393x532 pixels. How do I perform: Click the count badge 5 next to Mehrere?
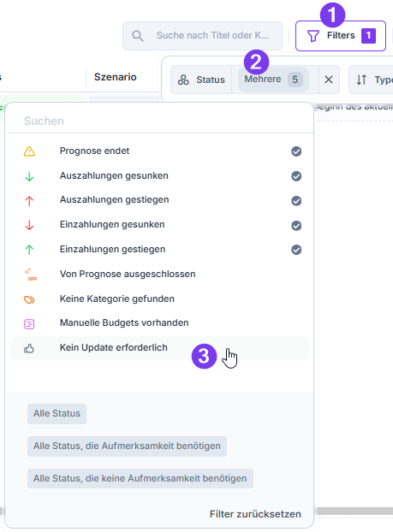coord(295,80)
